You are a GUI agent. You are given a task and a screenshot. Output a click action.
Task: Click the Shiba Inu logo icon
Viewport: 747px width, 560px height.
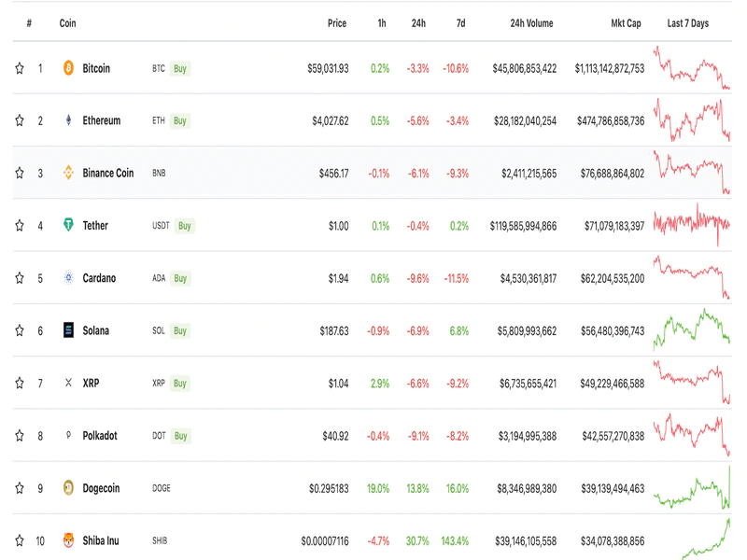point(68,540)
